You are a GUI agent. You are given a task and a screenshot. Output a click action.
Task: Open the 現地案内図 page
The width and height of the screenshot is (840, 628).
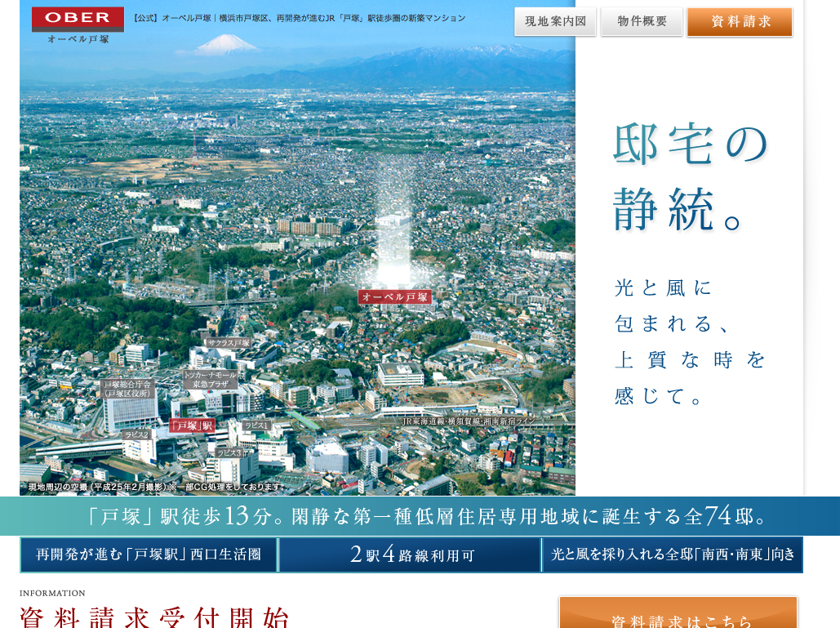point(555,22)
